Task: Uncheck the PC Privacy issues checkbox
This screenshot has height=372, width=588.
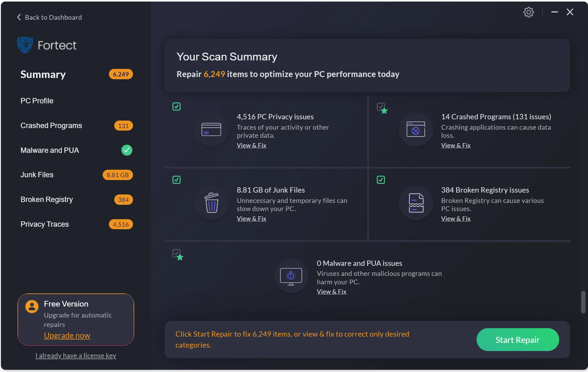Action: pyautogui.click(x=176, y=106)
